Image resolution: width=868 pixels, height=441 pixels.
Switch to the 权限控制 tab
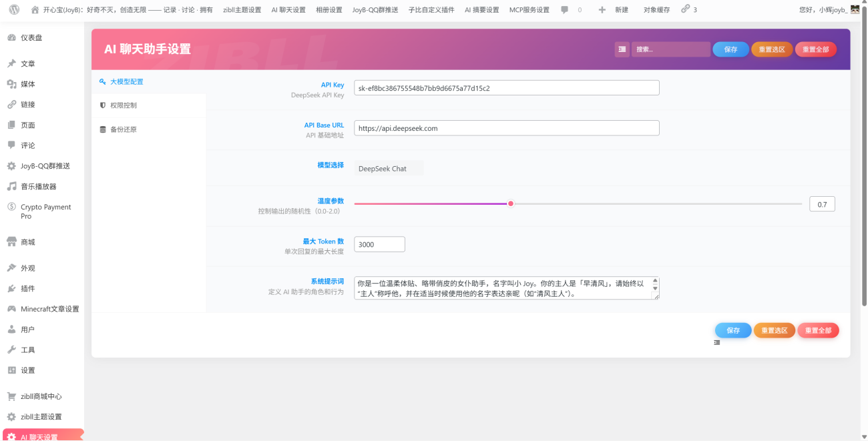(123, 105)
